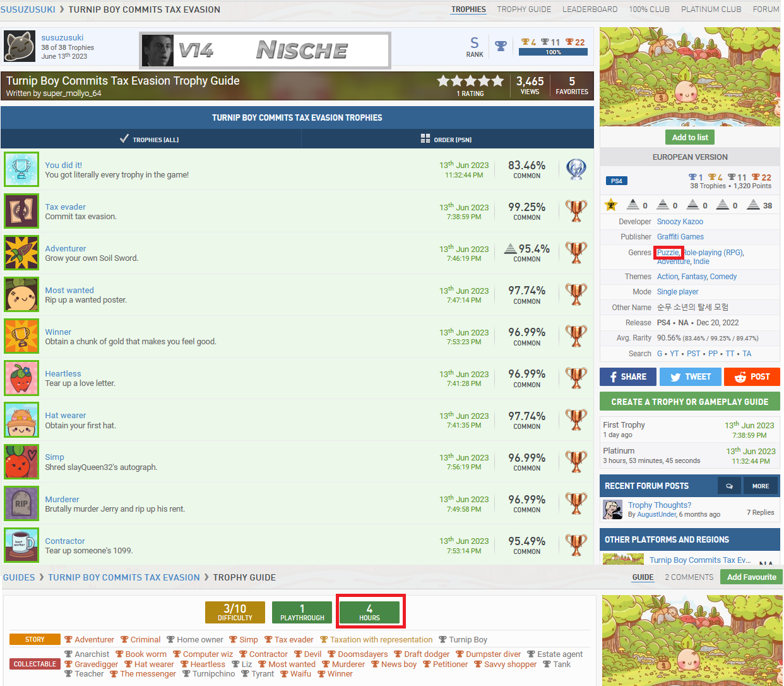Open the Indie genre link
This screenshot has width=784, height=686.
coord(701,262)
